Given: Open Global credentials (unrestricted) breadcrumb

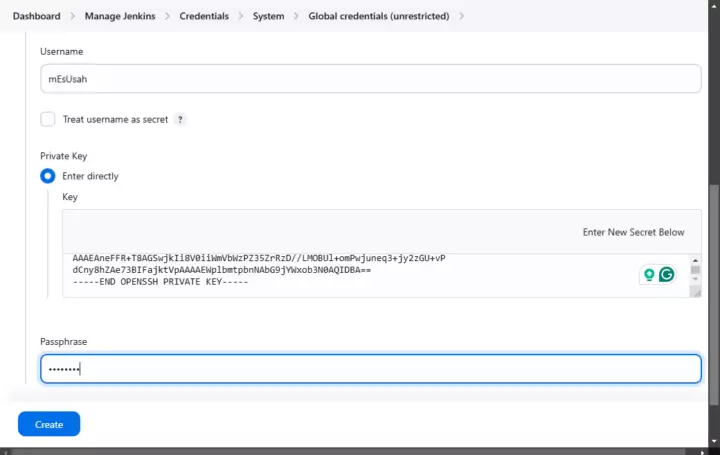Looking at the screenshot, I should tap(379, 16).
